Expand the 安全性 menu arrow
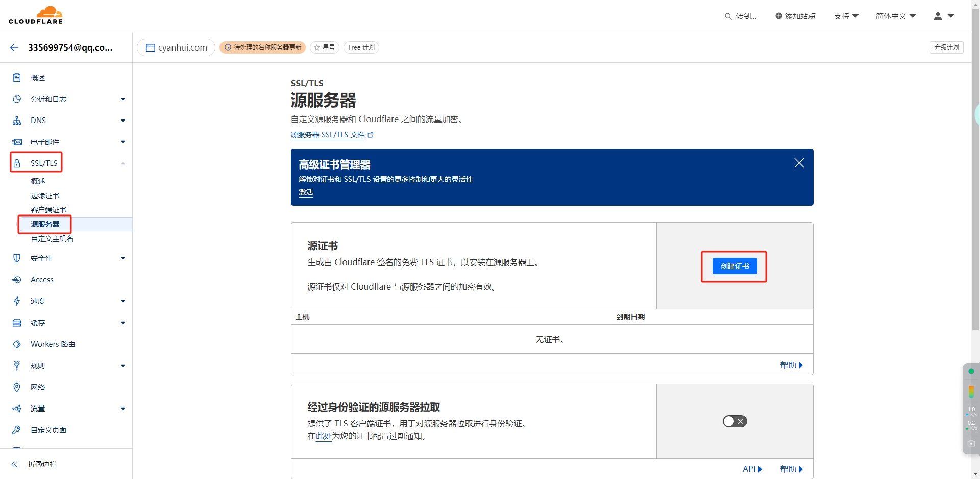The image size is (980, 479). [123, 258]
